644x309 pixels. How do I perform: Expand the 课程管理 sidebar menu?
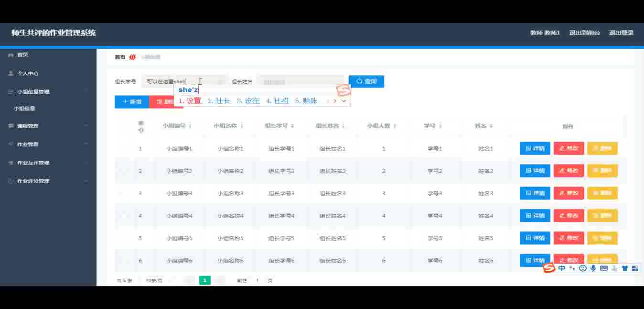coord(48,126)
